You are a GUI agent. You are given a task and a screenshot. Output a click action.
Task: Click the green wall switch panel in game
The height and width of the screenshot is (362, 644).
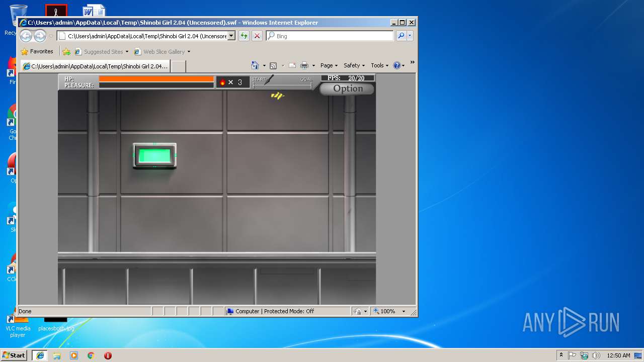point(154,156)
